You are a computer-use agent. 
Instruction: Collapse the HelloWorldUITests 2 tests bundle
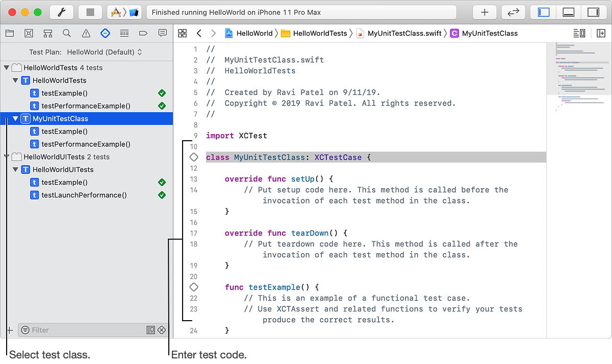tap(7, 157)
